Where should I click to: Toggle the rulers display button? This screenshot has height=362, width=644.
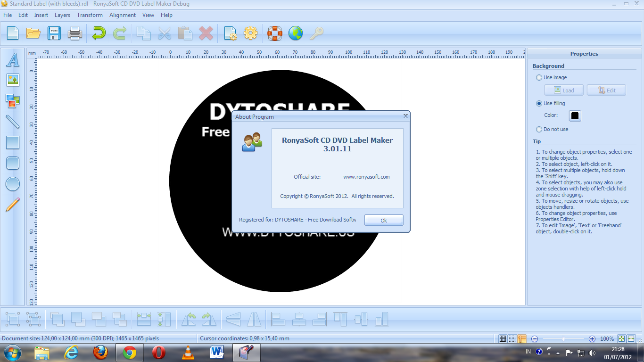pos(522,338)
